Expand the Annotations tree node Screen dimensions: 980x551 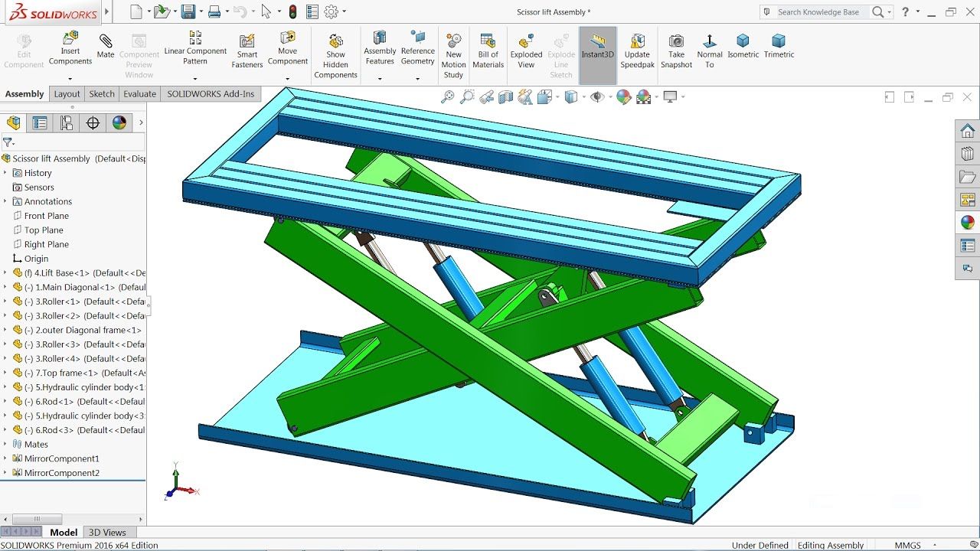(5, 202)
